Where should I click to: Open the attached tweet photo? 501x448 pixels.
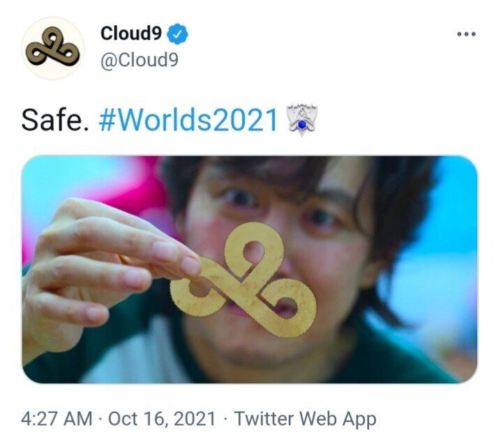[249, 269]
